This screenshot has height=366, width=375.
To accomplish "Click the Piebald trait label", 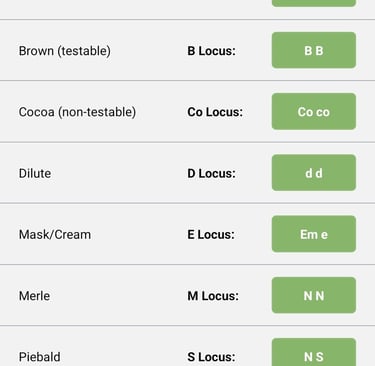I will click(x=40, y=357).
